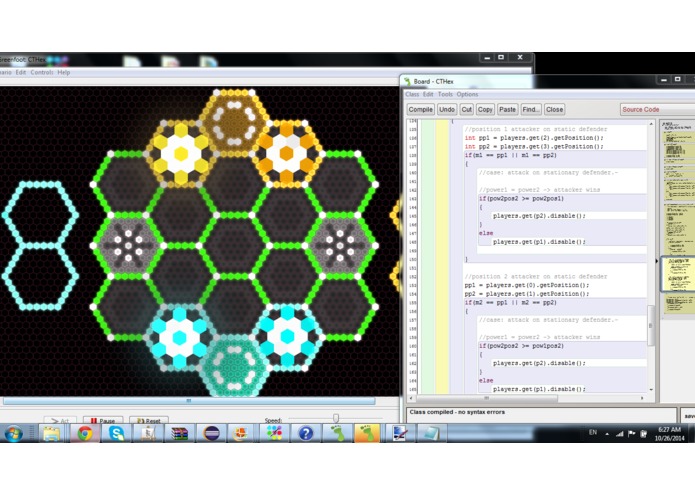Click the comment '//position 2 attacker on static defender'
Screen dimensions: 695x494
[x=535, y=276]
